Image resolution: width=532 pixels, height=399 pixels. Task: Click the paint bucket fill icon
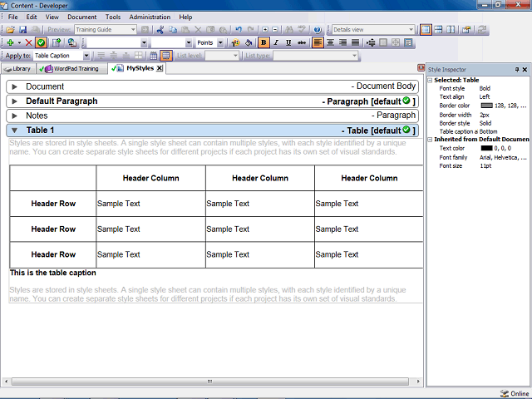[x=249, y=42]
